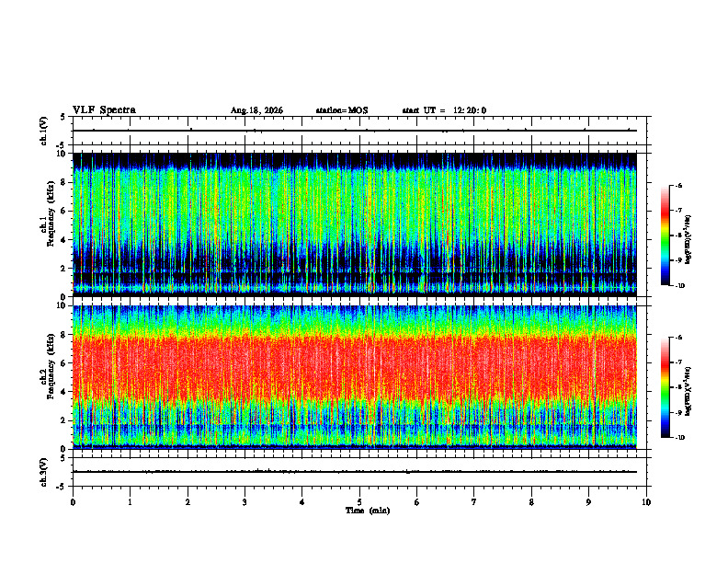Select the date text 'Aug.18, 2026'
The width and height of the screenshot is (728, 563).
[x=256, y=110]
